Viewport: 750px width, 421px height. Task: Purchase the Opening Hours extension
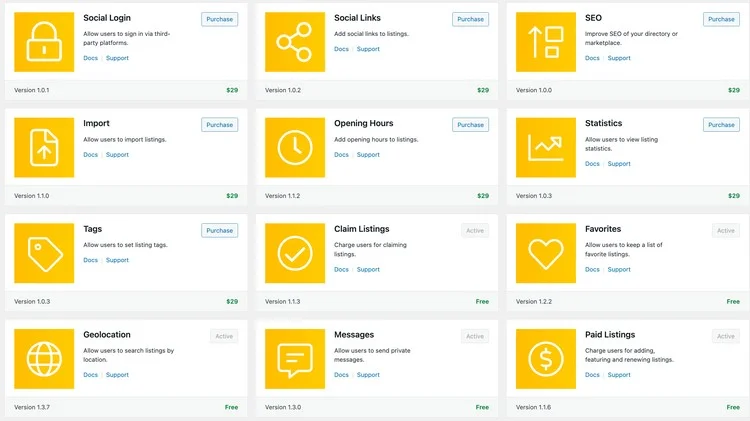(470, 125)
